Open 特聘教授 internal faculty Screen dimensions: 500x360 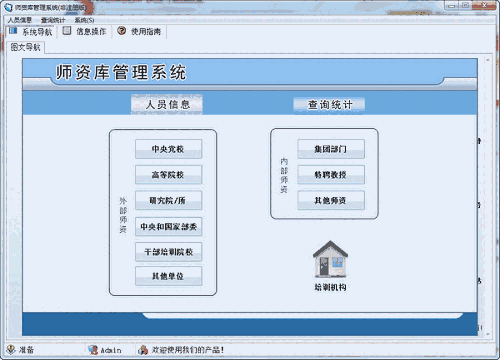coord(331,174)
